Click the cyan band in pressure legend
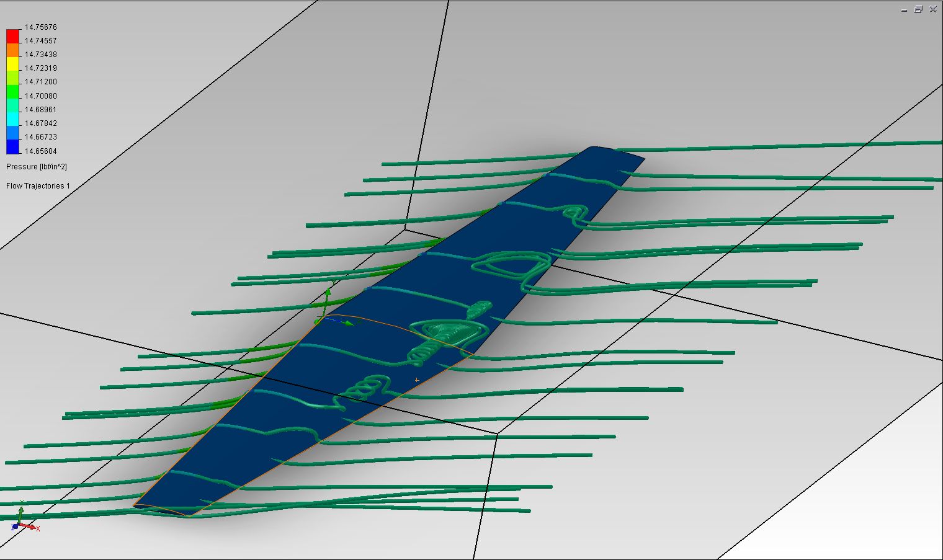Viewport: 943px width, 560px height. click(13, 119)
